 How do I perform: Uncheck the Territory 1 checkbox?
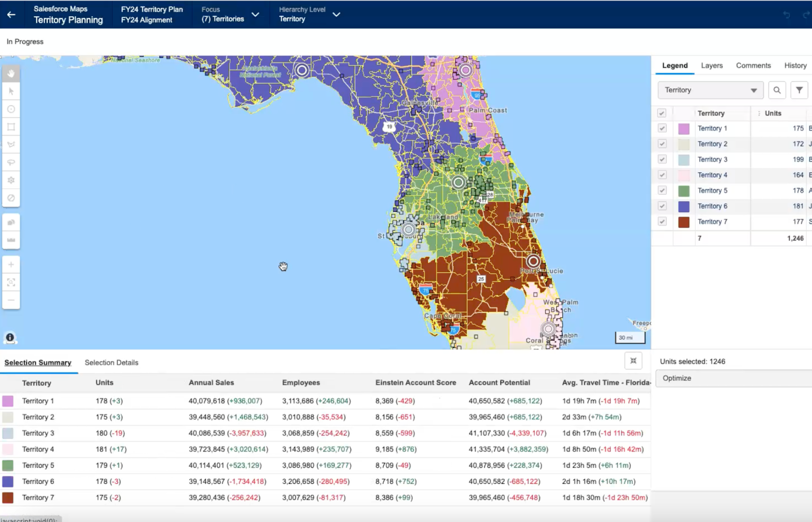click(x=662, y=128)
